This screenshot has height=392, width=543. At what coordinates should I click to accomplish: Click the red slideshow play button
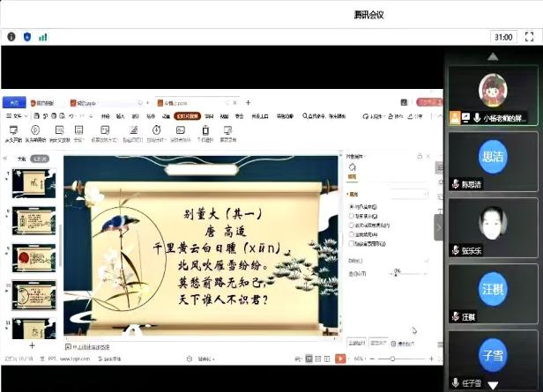(x=341, y=359)
